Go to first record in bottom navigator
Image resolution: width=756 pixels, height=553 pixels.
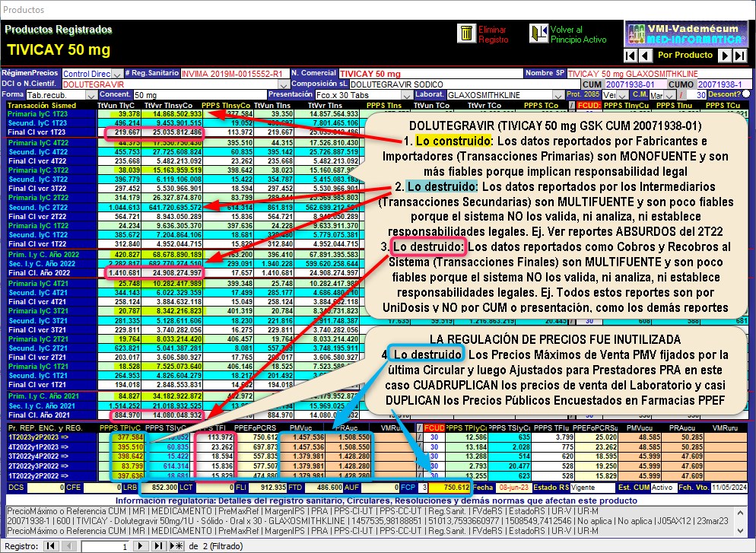tap(50, 546)
